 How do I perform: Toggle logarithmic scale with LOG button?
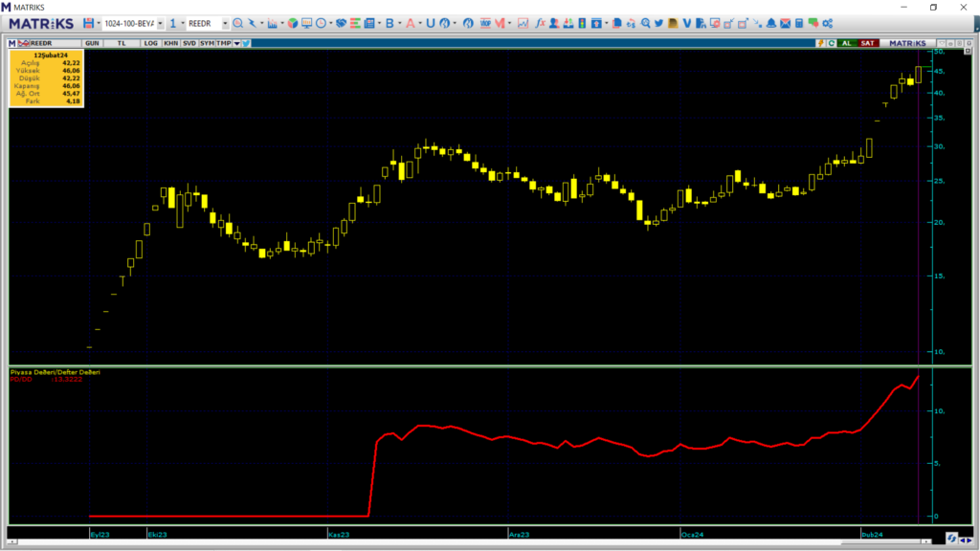coord(151,43)
